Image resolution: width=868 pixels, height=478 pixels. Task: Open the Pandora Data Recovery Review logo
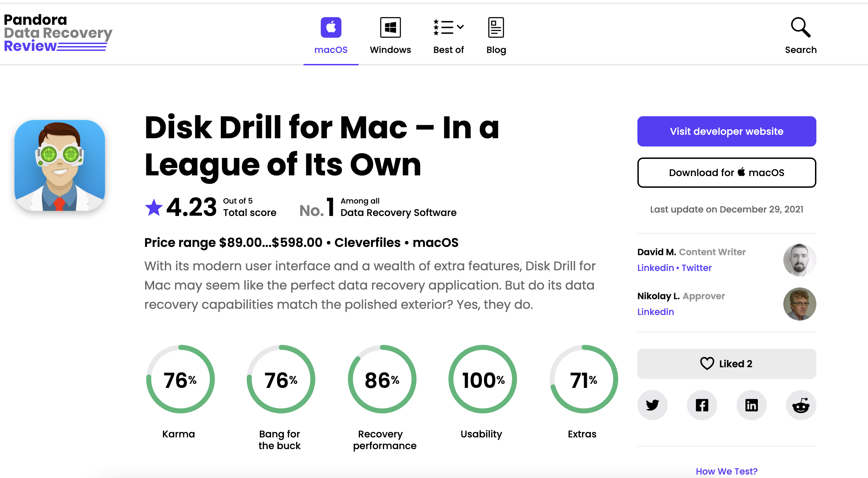tap(58, 33)
